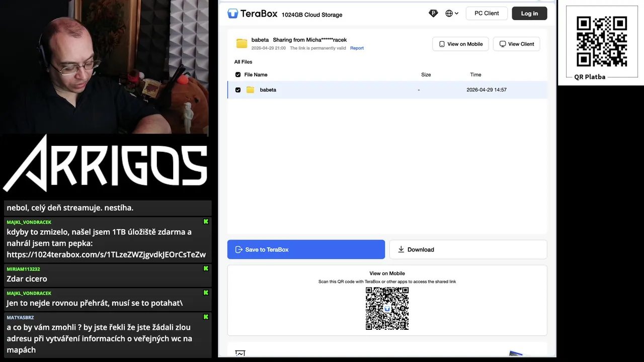
Task: Sort by Time column header
Action: [x=475, y=74]
